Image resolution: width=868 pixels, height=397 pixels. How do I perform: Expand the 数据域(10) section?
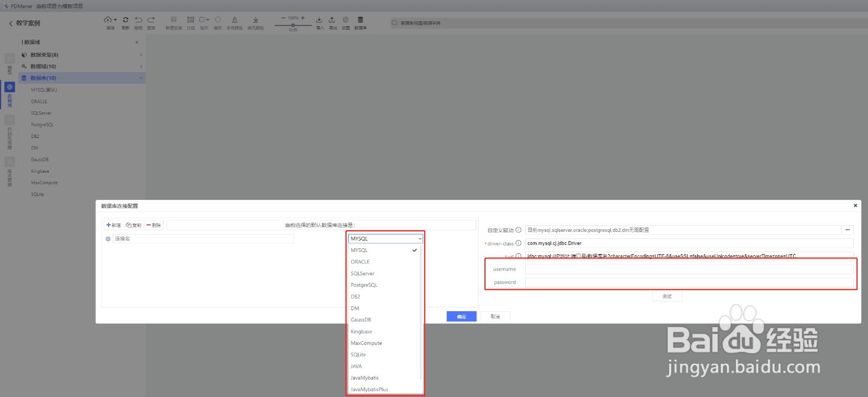click(x=82, y=66)
